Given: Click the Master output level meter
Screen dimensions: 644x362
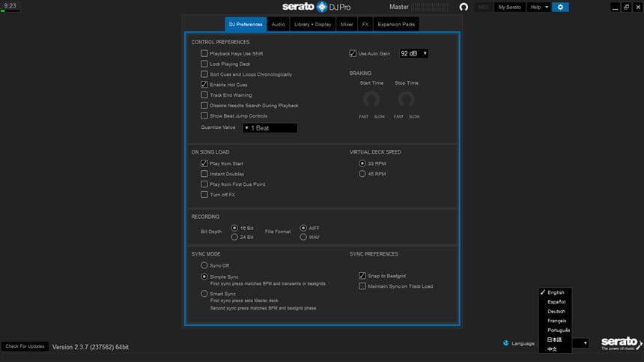Looking at the screenshot, I should pyautogui.click(x=430, y=7).
